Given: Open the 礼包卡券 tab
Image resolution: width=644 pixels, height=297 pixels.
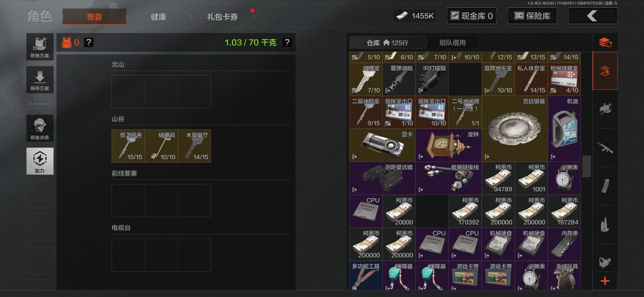Looking at the screenshot, I should pos(222,17).
